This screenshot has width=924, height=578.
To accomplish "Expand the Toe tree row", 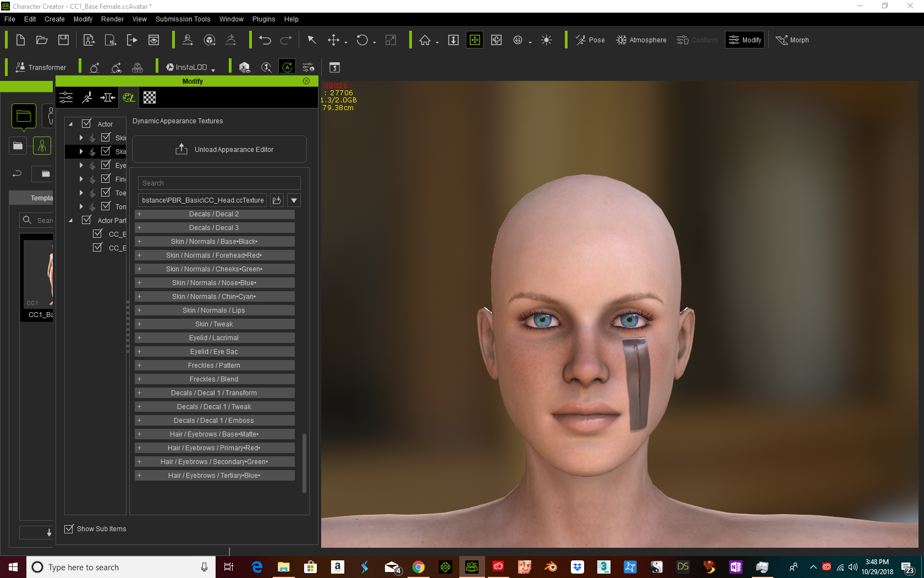I will (81, 193).
